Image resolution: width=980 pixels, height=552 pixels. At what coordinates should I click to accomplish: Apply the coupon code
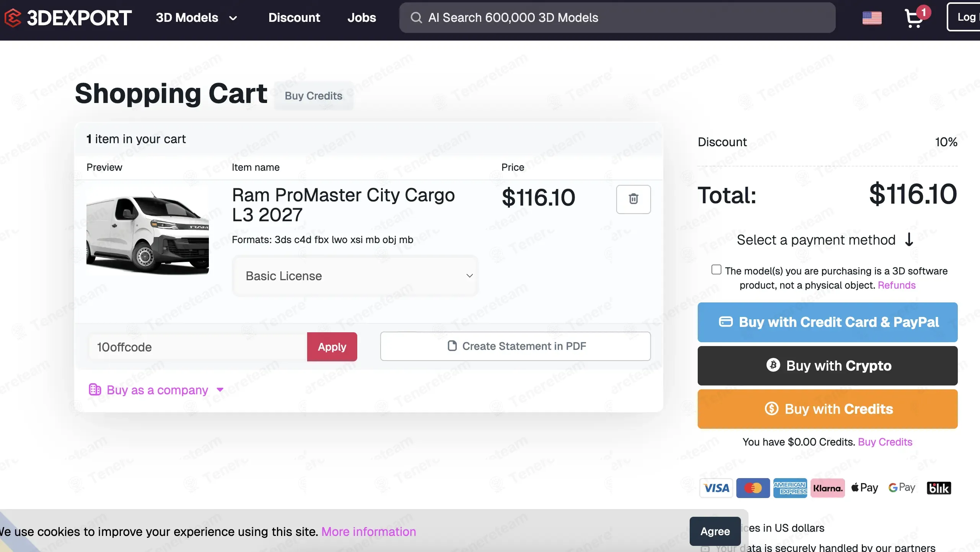tap(332, 347)
